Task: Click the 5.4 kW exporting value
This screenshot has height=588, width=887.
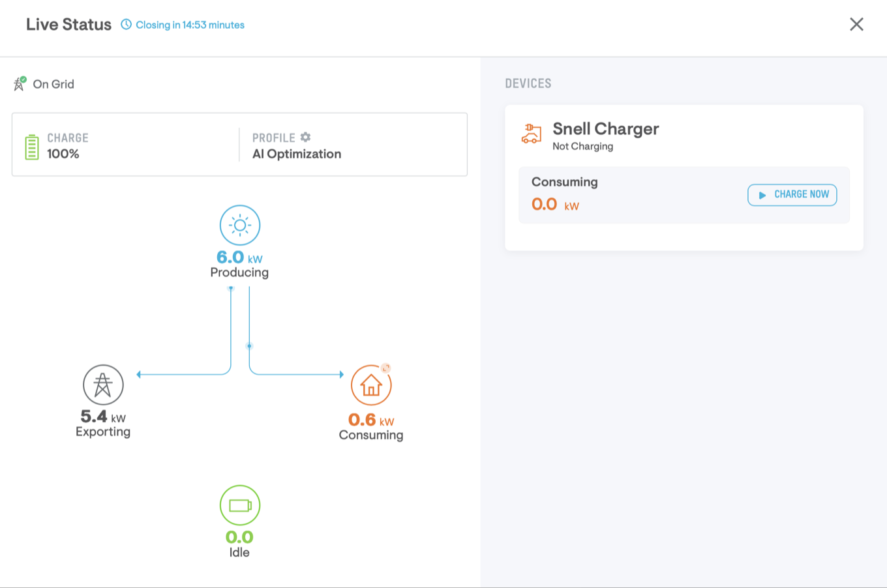Action: pyautogui.click(x=102, y=417)
